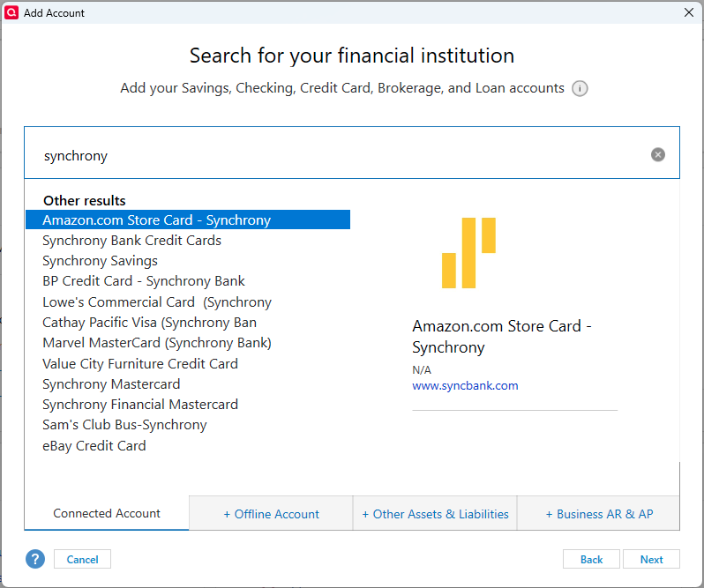Switch to Connected Account tab

coord(107,513)
